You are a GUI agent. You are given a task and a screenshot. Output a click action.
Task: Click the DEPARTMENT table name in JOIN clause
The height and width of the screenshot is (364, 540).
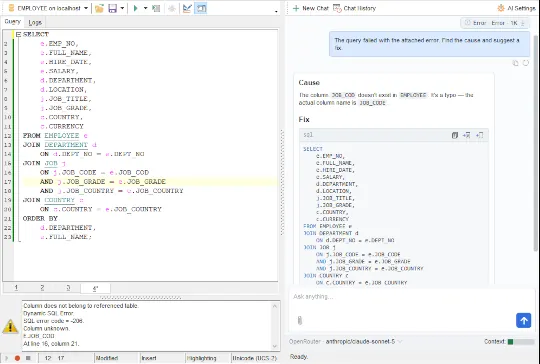(x=66, y=145)
